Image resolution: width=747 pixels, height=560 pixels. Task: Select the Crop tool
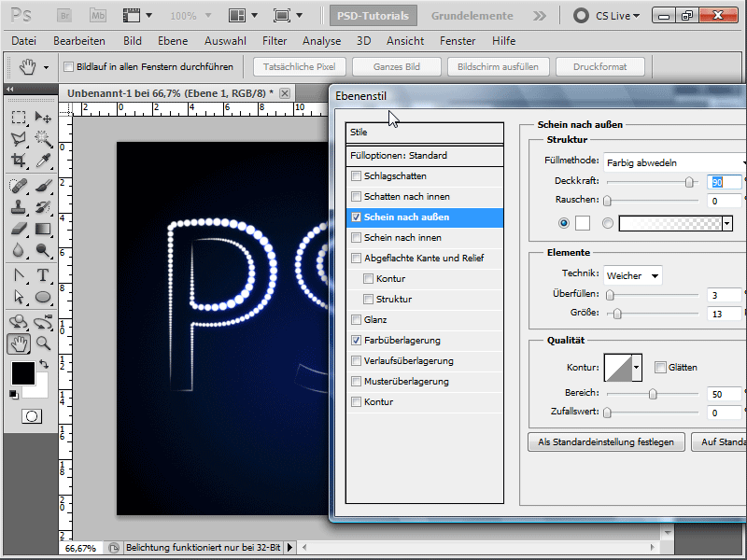tap(19, 161)
